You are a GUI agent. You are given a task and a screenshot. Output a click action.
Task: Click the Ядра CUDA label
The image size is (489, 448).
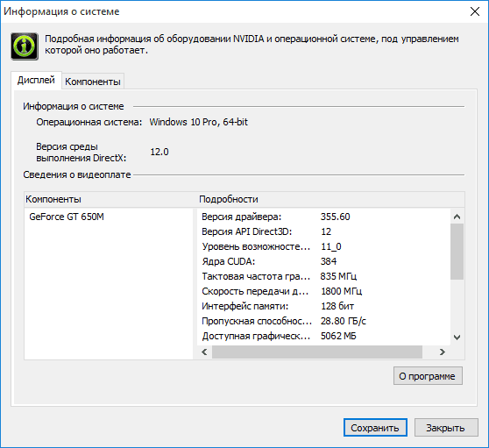pyautogui.click(x=228, y=261)
